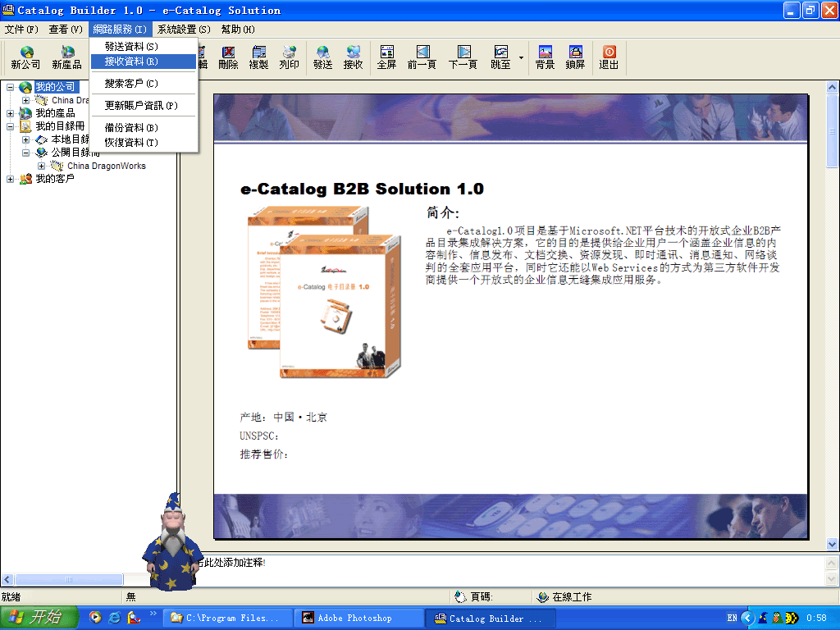Image resolution: width=840 pixels, height=630 pixels.
Task: Collapse the 我的目錄冊 tree node
Action: (10, 126)
